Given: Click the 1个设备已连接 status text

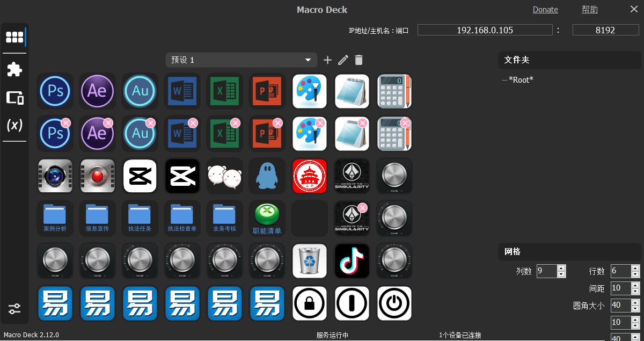Looking at the screenshot, I should point(460,335).
